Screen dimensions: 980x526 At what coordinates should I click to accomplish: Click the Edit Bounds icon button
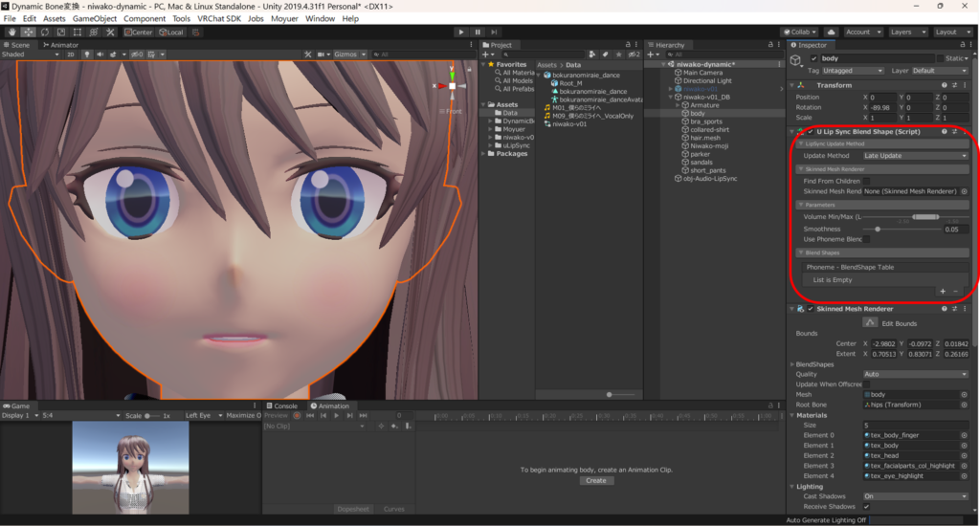click(871, 322)
